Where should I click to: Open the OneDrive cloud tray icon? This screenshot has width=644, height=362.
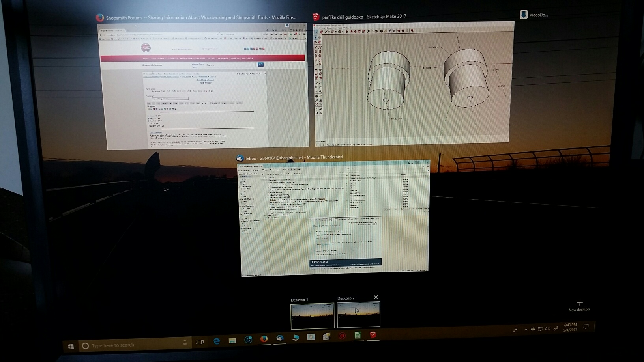(533, 329)
